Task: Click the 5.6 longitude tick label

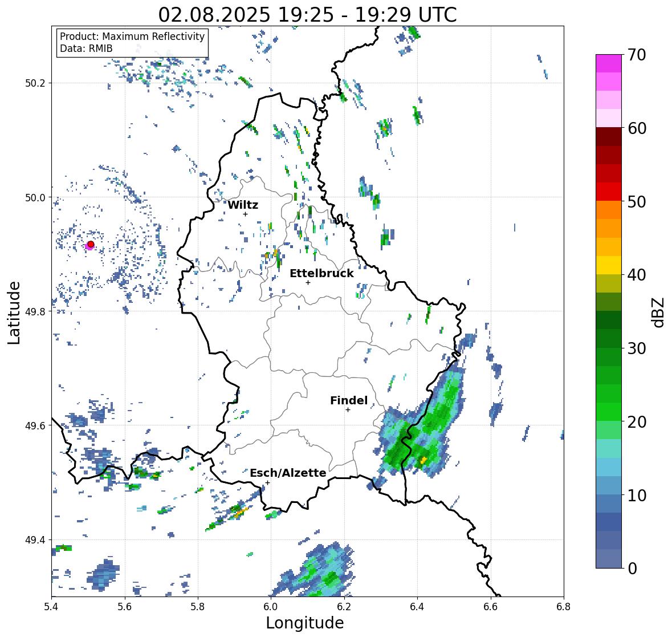Action: tap(125, 607)
